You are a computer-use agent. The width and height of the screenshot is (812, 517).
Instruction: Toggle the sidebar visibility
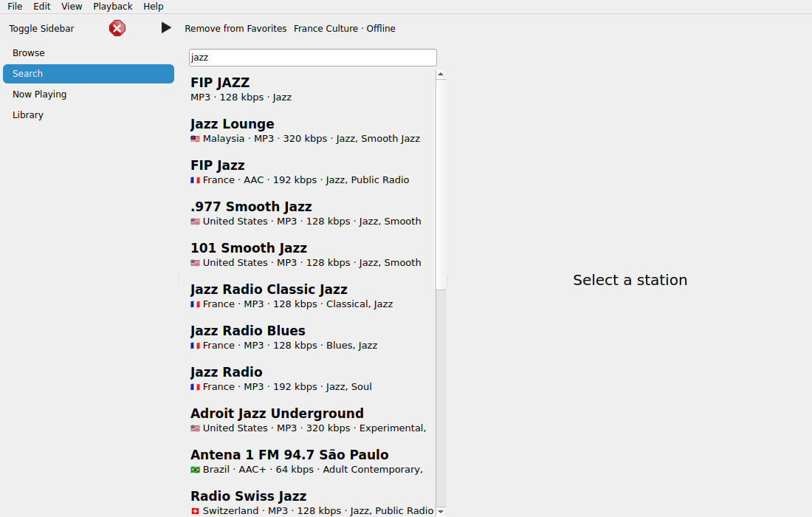41,29
